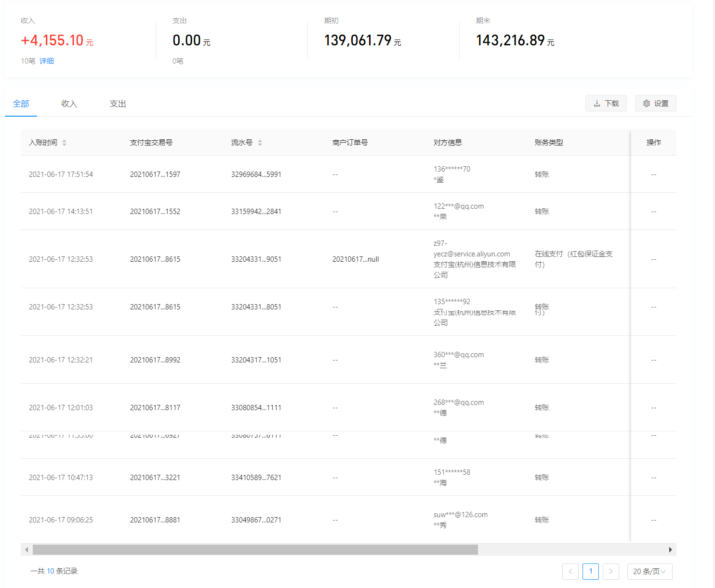Sort by 入账时间 column arrows
715x588 pixels.
pos(64,143)
